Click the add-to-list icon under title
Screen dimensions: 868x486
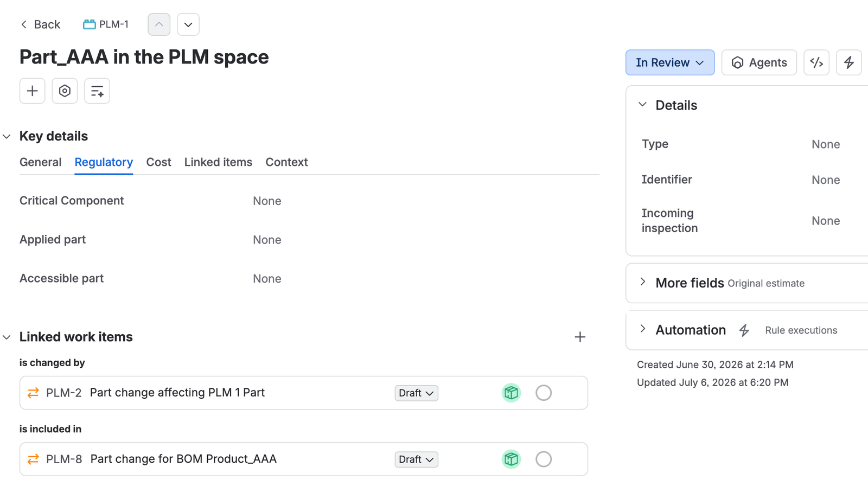coord(97,91)
